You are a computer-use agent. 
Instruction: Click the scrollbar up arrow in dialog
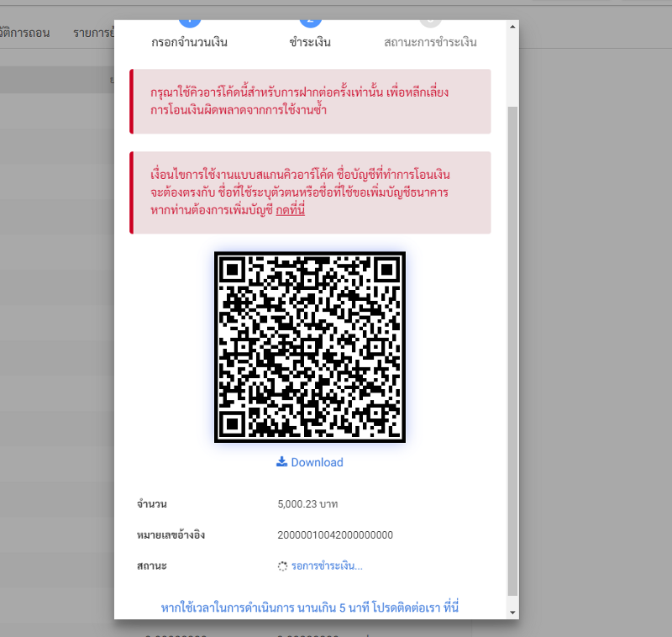tap(512, 27)
